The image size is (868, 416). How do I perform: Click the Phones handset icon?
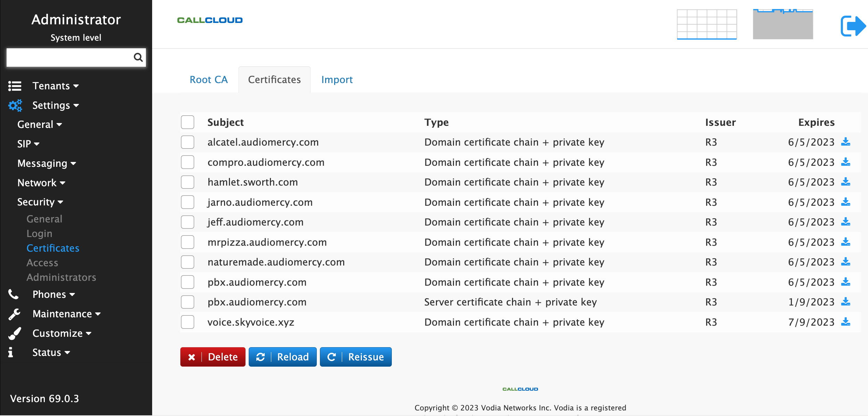coord(13,294)
